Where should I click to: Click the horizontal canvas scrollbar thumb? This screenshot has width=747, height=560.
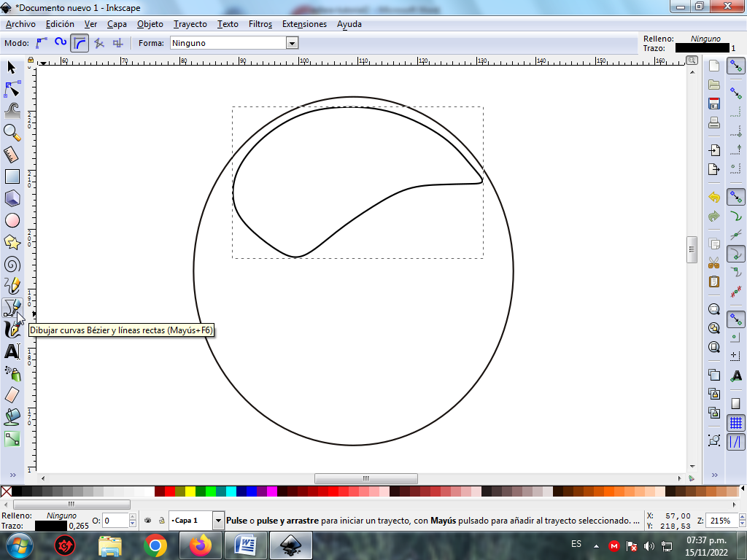[x=366, y=478]
